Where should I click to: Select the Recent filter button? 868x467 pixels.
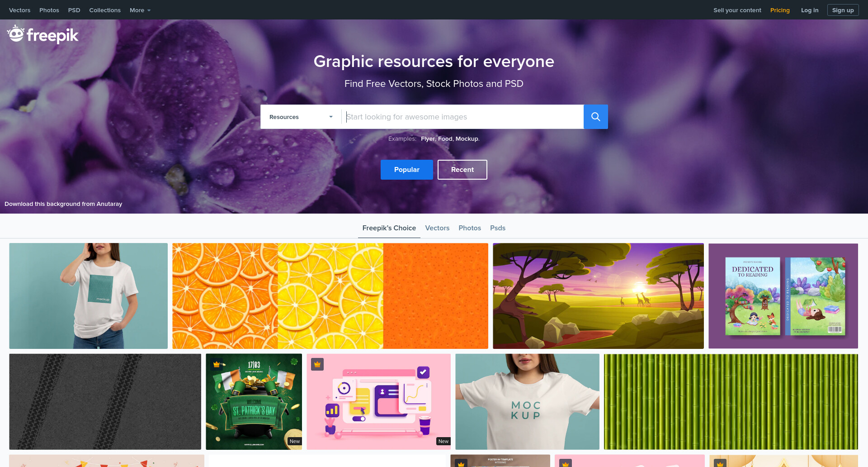462,170
